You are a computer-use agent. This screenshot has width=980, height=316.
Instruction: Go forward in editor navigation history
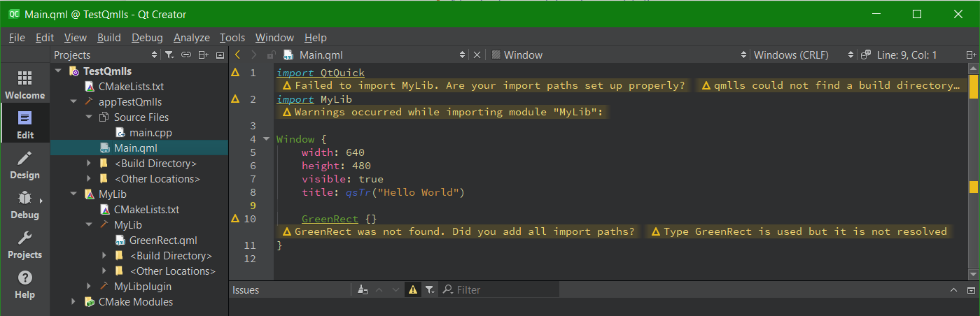(254, 55)
